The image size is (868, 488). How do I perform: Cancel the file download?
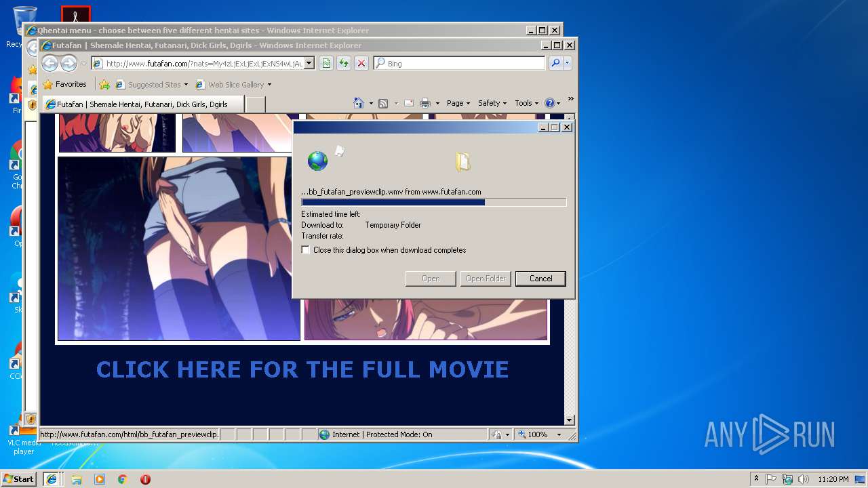[x=540, y=279]
